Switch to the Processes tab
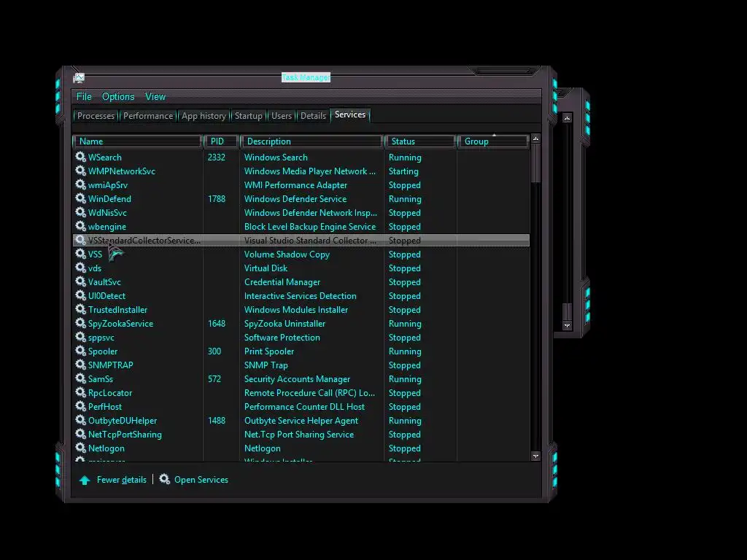Viewport: 747px width, 560px height. (96, 116)
